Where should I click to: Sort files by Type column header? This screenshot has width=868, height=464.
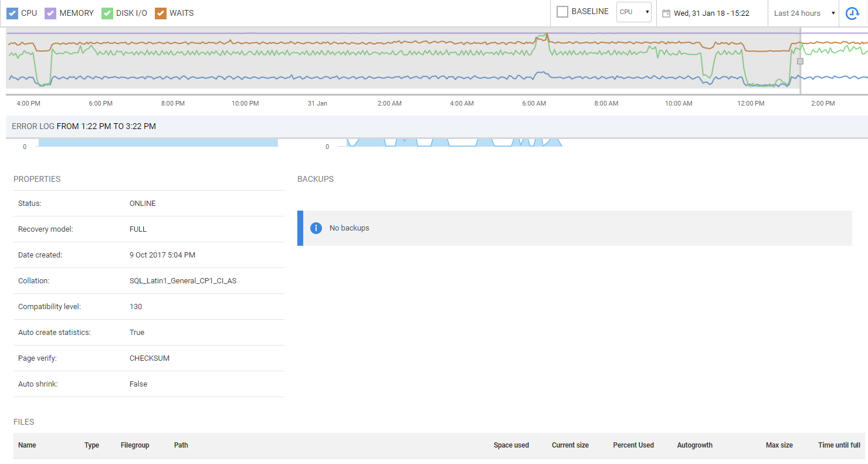(91, 445)
